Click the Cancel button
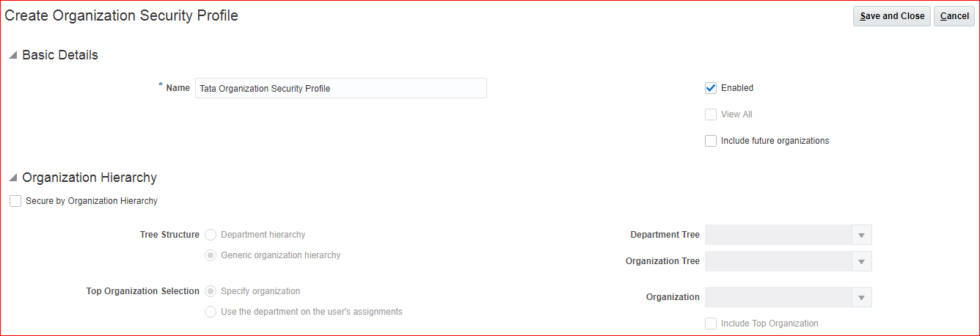The width and height of the screenshot is (980, 336). 954,16
